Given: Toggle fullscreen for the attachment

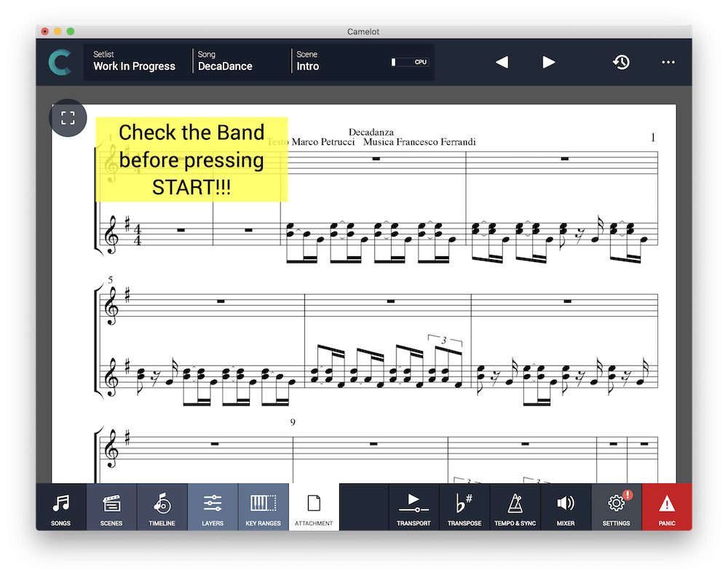Looking at the screenshot, I should 68,118.
